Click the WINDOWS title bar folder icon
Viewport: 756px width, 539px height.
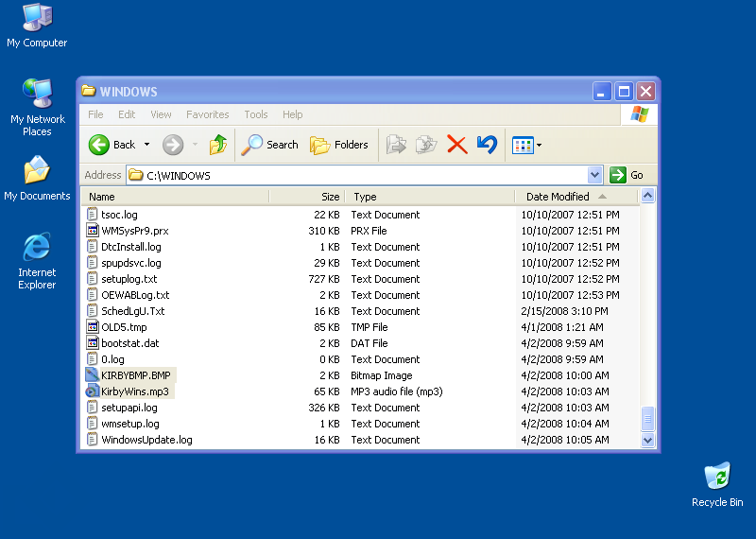point(88,91)
